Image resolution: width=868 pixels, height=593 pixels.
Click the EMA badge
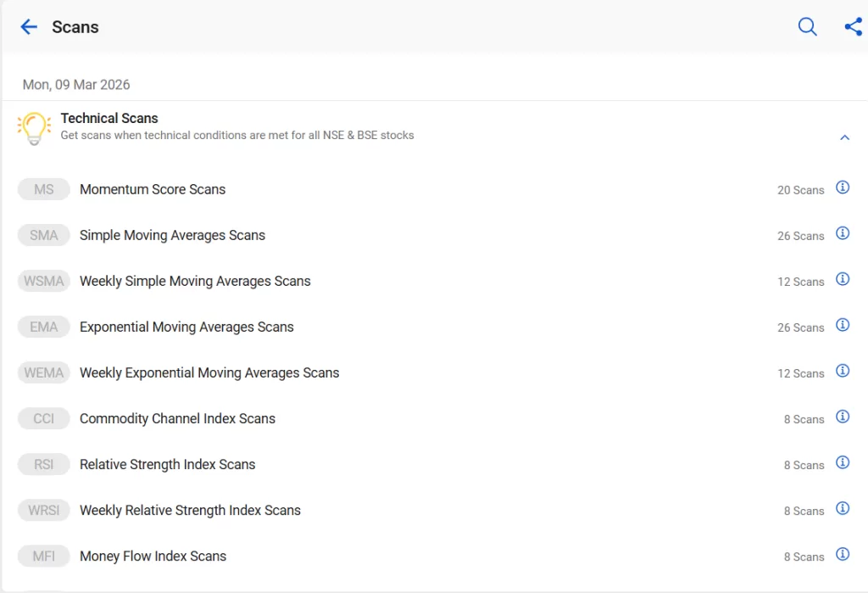point(43,327)
